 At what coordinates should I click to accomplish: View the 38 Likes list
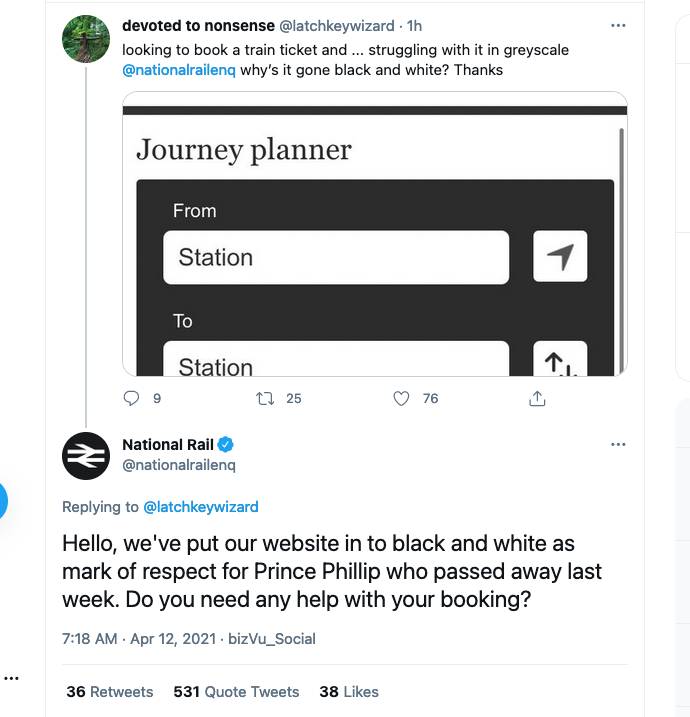click(349, 692)
